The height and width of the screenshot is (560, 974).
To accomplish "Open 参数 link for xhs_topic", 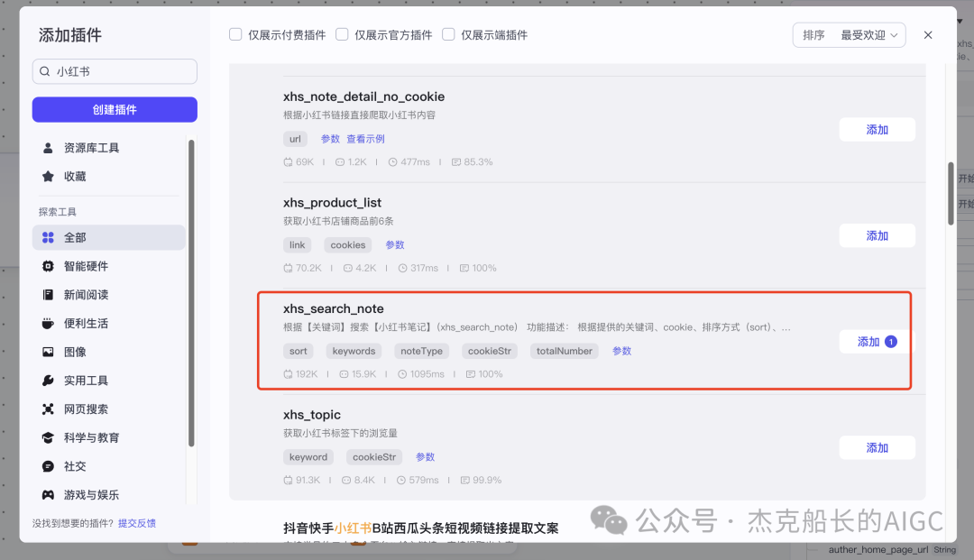I will 425,457.
